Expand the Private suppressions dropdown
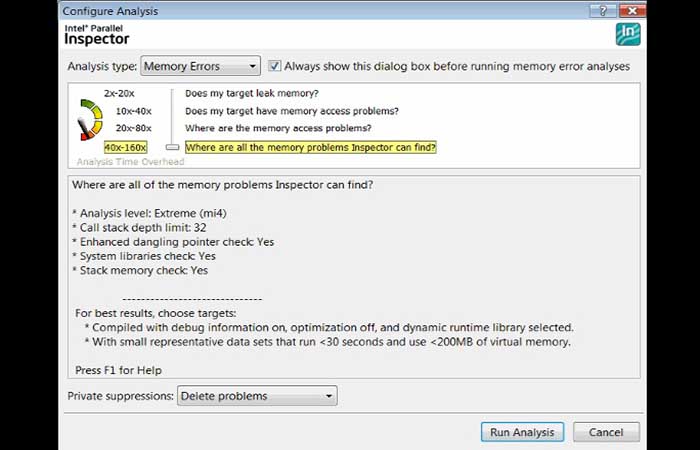The height and width of the screenshot is (450, 700). [x=257, y=396]
